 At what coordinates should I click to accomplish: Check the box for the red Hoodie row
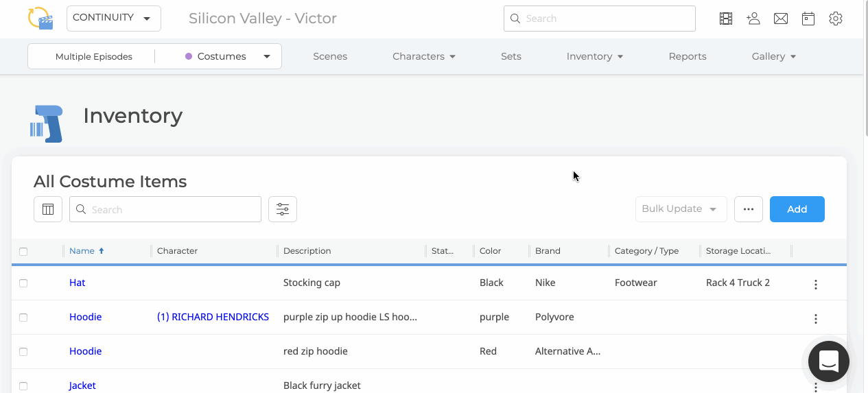[x=23, y=352]
